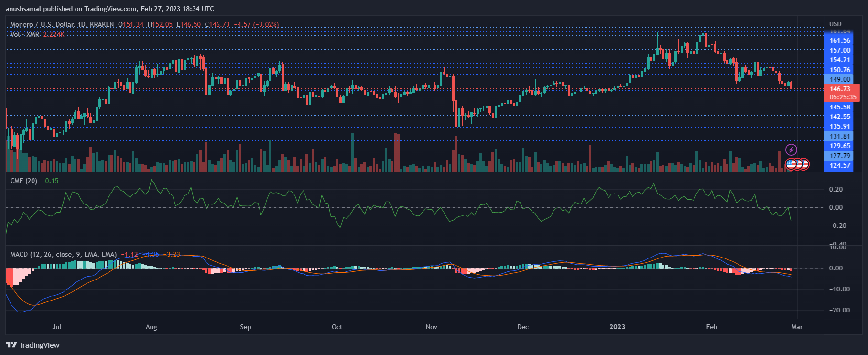Click the 149.00 price level label
Image resolution: width=868 pixels, height=355 pixels.
pos(840,79)
